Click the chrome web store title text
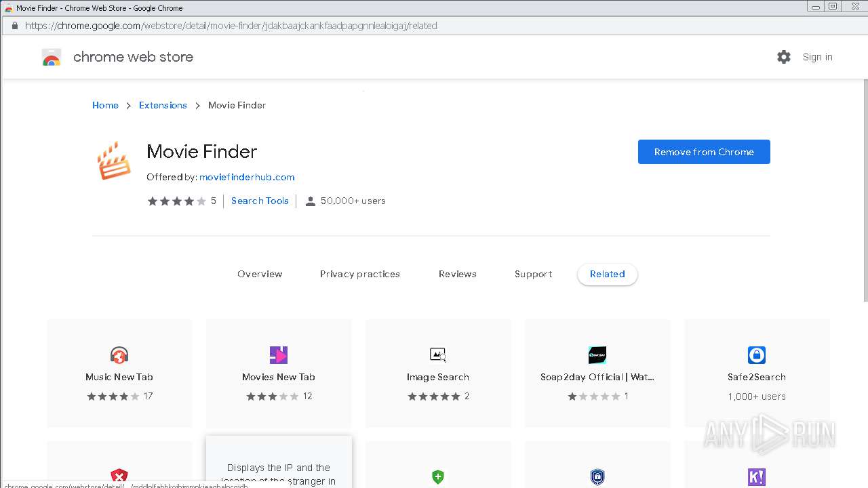The height and width of the screenshot is (488, 868). [x=133, y=57]
